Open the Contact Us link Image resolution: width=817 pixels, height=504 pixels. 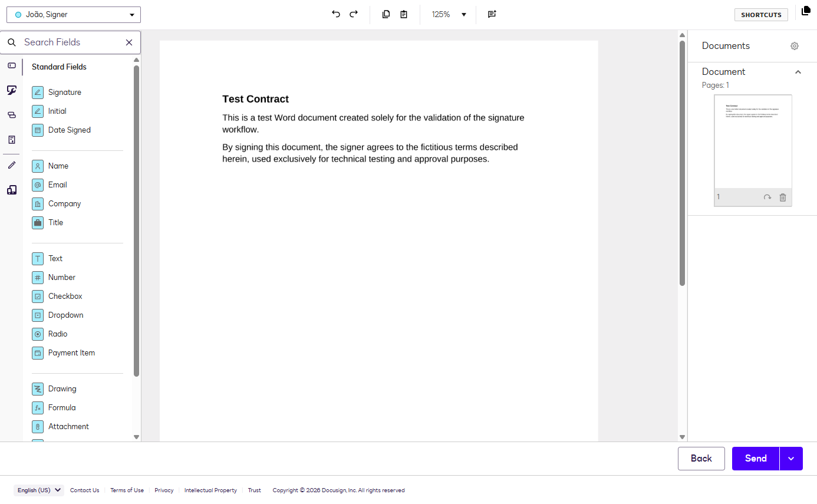(x=85, y=490)
